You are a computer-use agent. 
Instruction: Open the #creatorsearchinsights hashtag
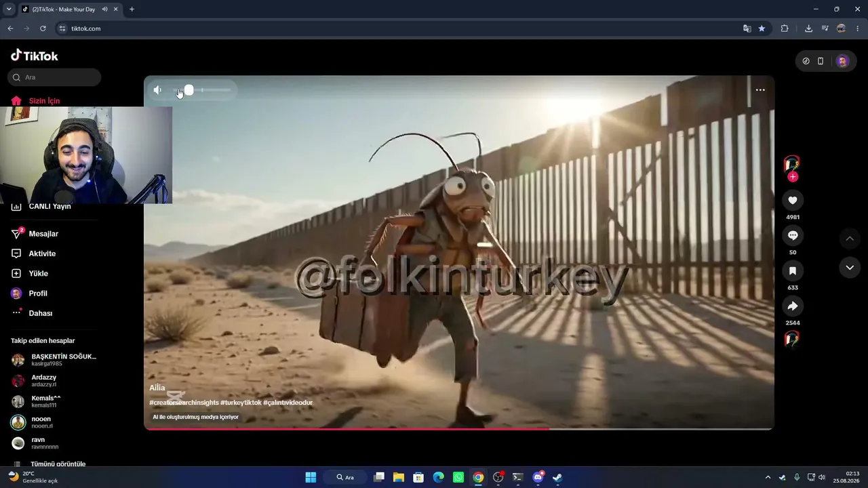click(184, 403)
